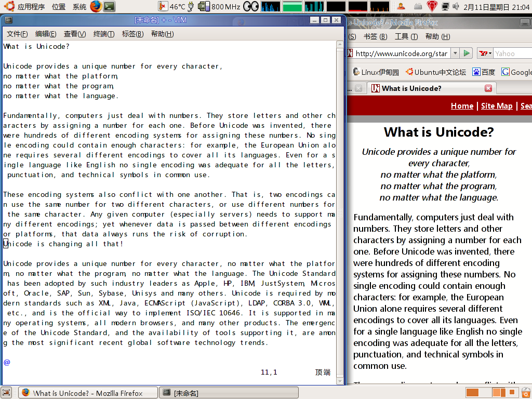The height and width of the screenshot is (399, 532).
Task: Click the 'What is Unicode?' page heading in Firefox
Action: tap(438, 132)
